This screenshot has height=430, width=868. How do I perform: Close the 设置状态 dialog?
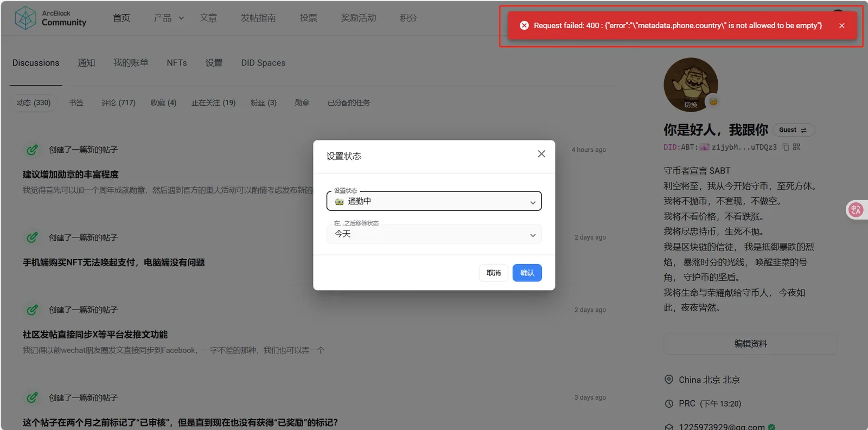pyautogui.click(x=541, y=154)
